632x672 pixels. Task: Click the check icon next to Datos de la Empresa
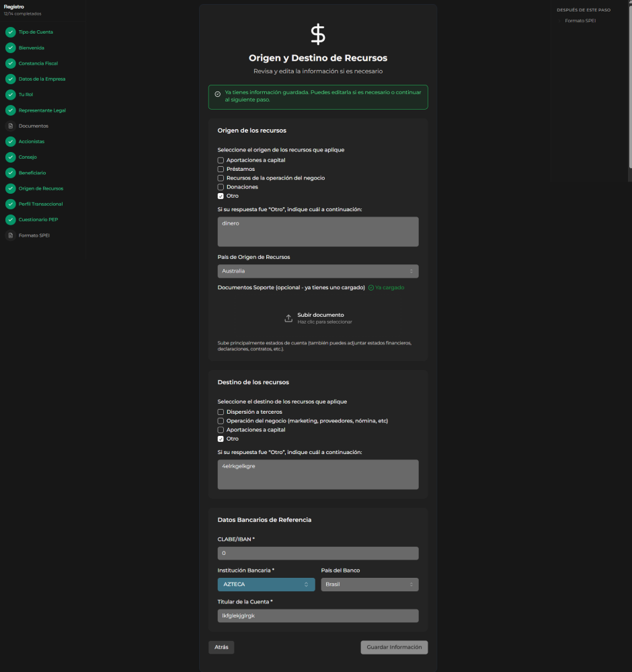pos(11,79)
